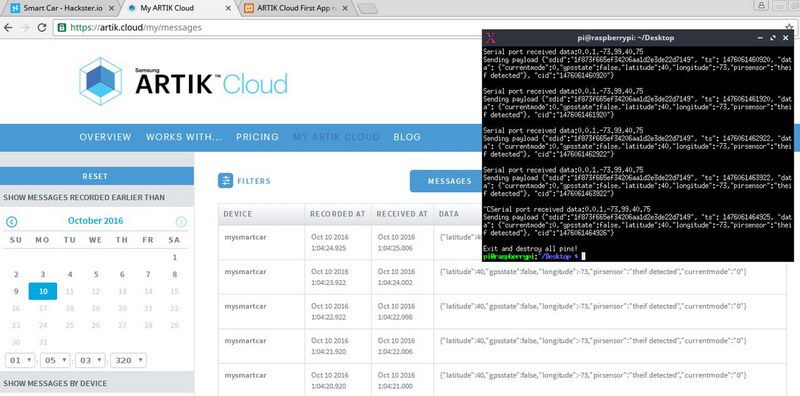This screenshot has height=396, width=800.
Task: Open the milliseconds dropdown showing 320
Action: (128, 360)
